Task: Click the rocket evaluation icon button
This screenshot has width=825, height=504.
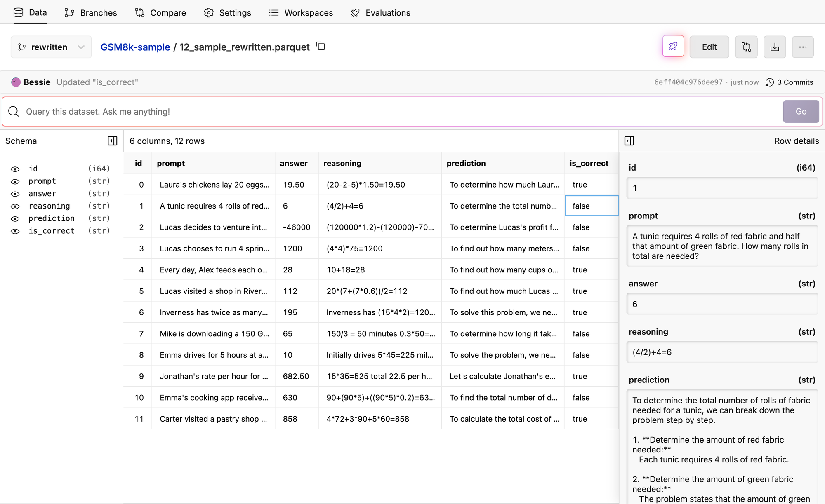Action: (673, 47)
